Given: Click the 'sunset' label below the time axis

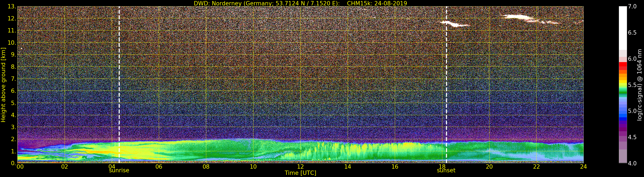Looking at the screenshot, I should pyautogui.click(x=446, y=171).
